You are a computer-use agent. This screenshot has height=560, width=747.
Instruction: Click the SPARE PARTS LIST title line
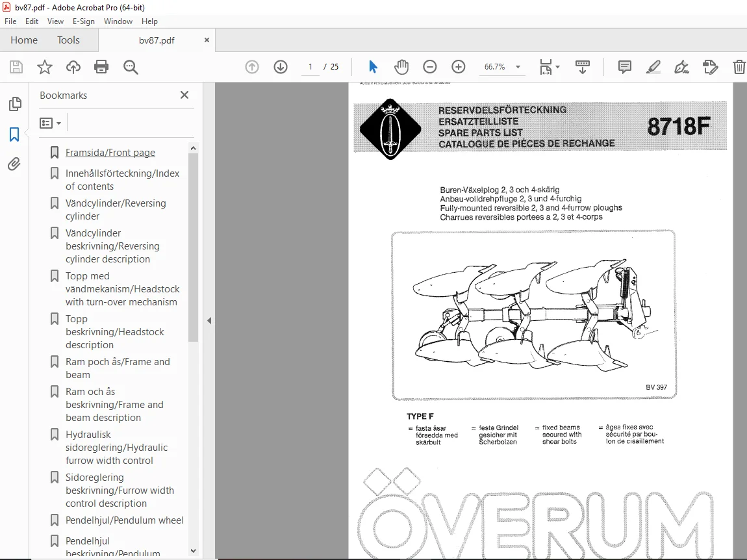480,133
